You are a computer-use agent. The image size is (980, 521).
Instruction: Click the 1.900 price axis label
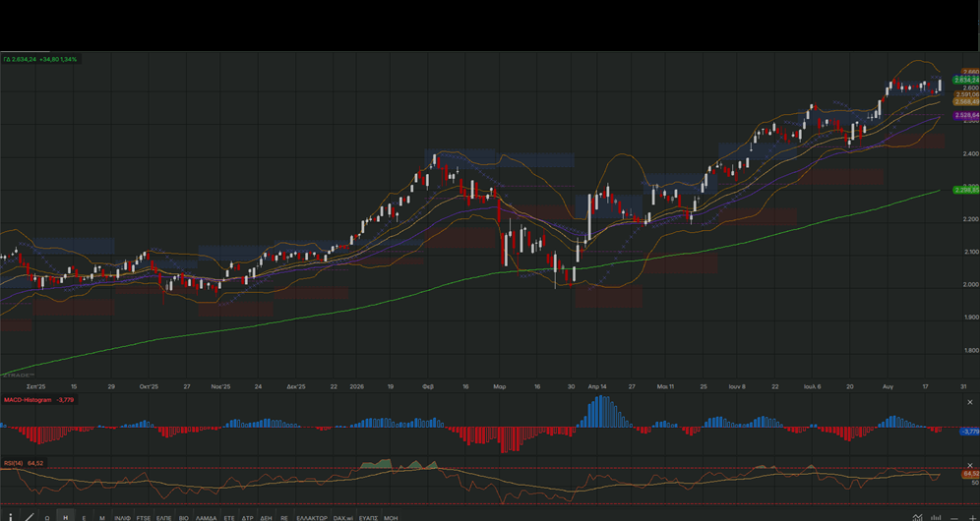pyautogui.click(x=971, y=318)
